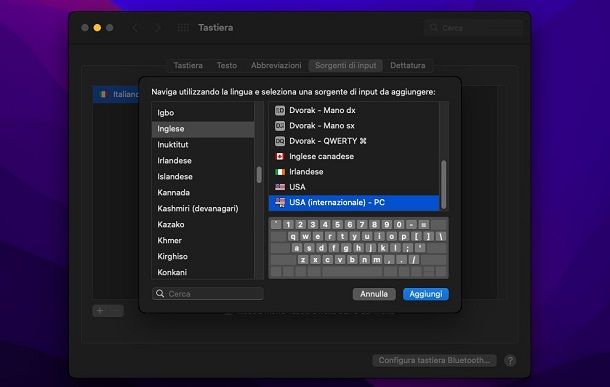Select Dvorak - QWERTY ⌘ input source
This screenshot has height=387, width=610.
354,141
